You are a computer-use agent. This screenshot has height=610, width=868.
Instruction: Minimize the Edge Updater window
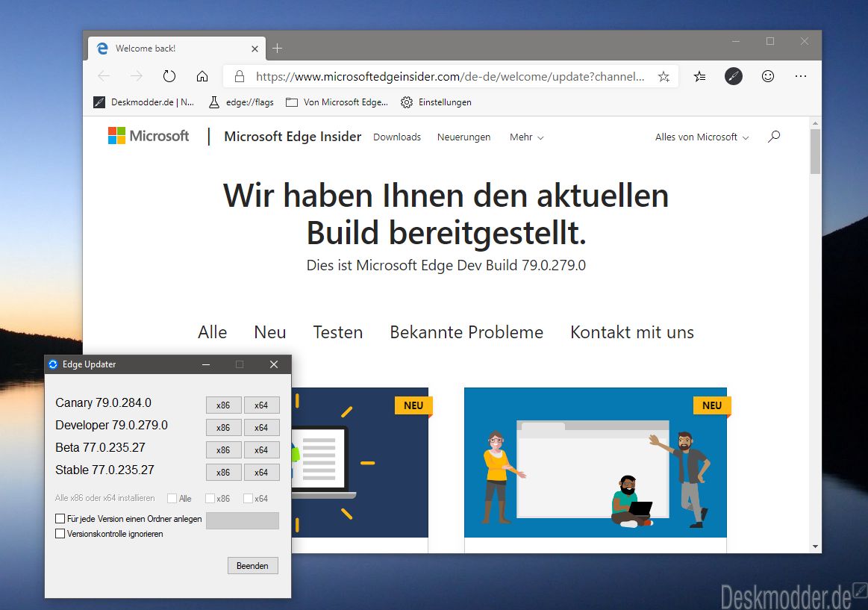coord(206,364)
